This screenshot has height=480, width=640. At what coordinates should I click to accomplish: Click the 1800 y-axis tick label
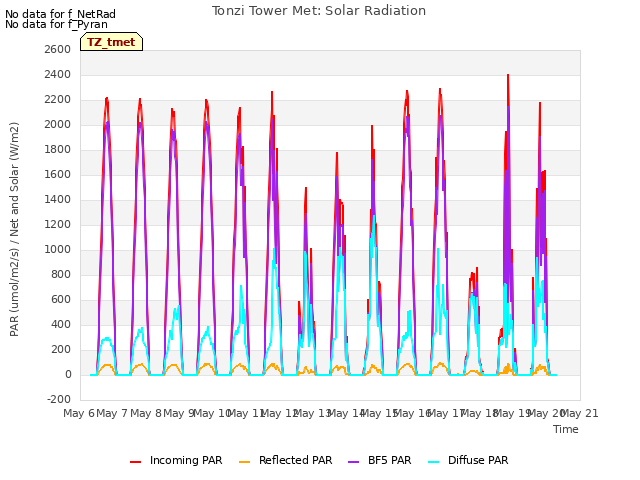coord(58,149)
